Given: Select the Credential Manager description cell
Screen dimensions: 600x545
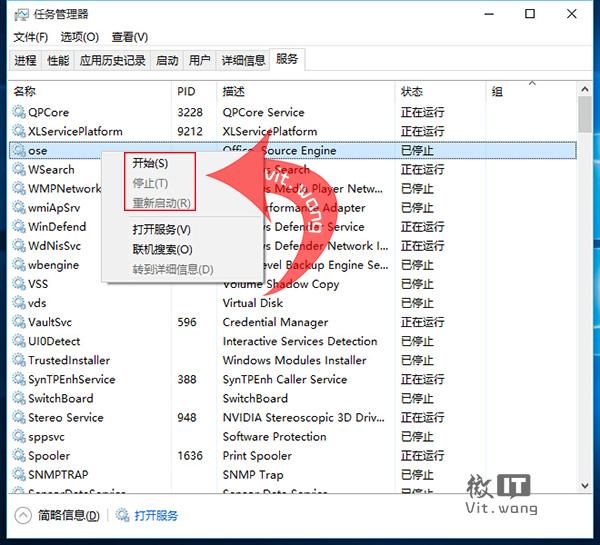Looking at the screenshot, I should (276, 322).
